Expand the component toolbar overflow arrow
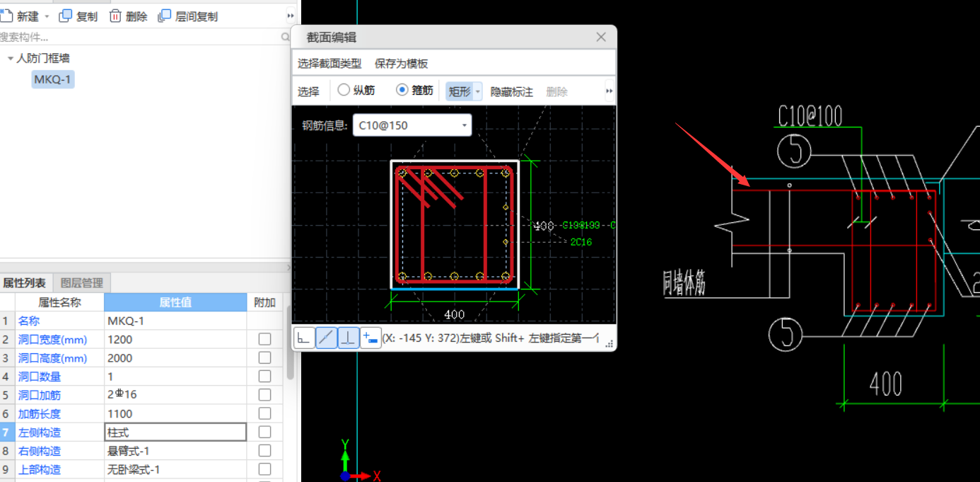 point(291,16)
